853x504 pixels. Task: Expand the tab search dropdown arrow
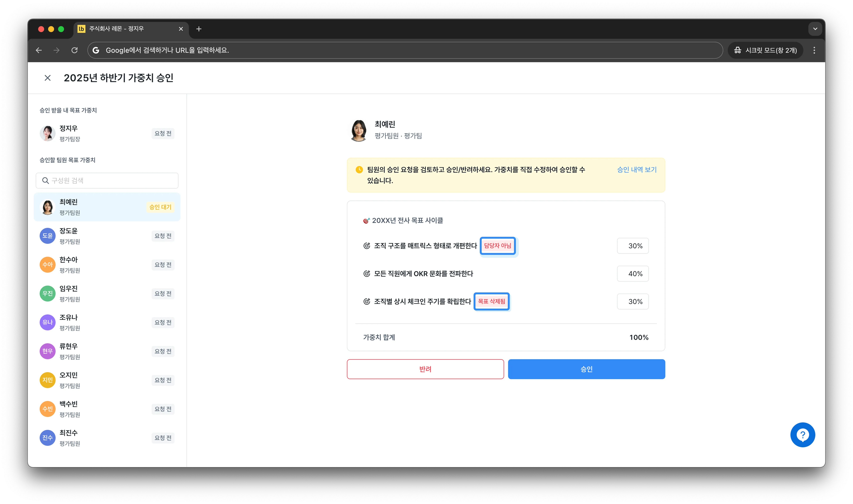pos(815,29)
